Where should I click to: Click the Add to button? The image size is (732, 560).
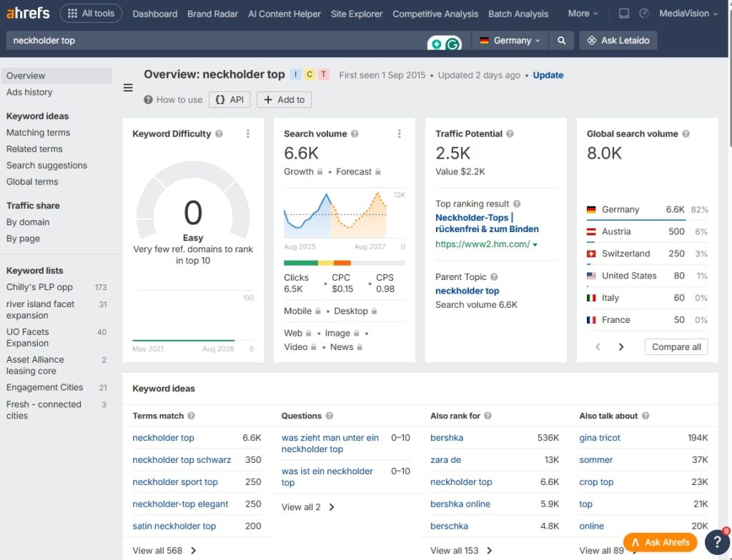tap(284, 100)
